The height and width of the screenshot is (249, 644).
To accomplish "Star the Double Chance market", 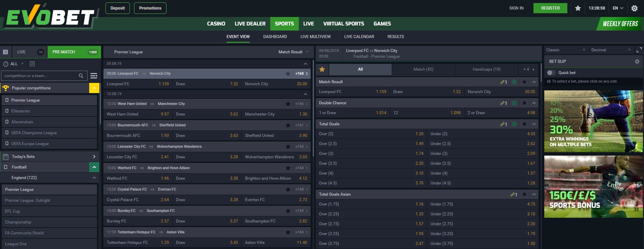I will tap(524, 103).
